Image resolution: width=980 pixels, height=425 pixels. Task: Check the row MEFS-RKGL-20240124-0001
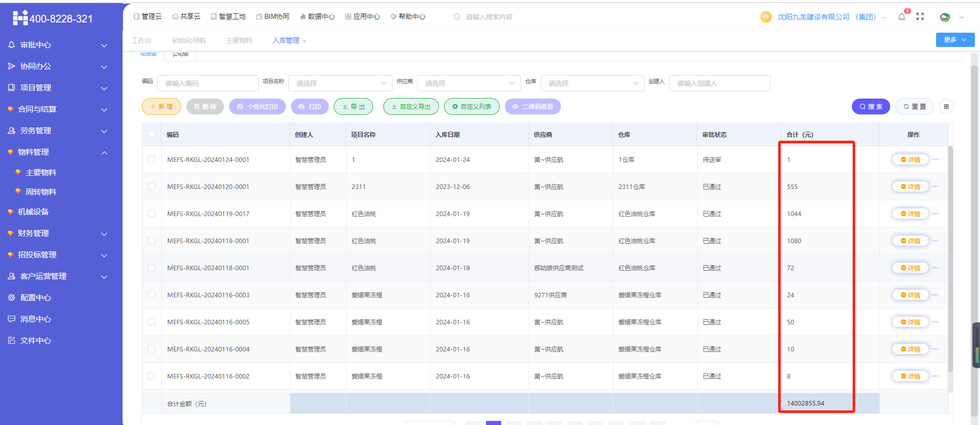152,159
